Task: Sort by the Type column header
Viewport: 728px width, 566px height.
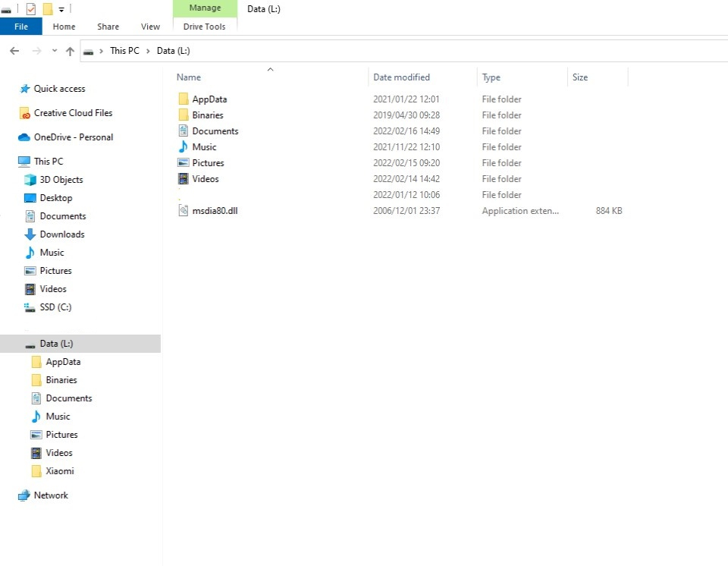Action: [x=491, y=77]
